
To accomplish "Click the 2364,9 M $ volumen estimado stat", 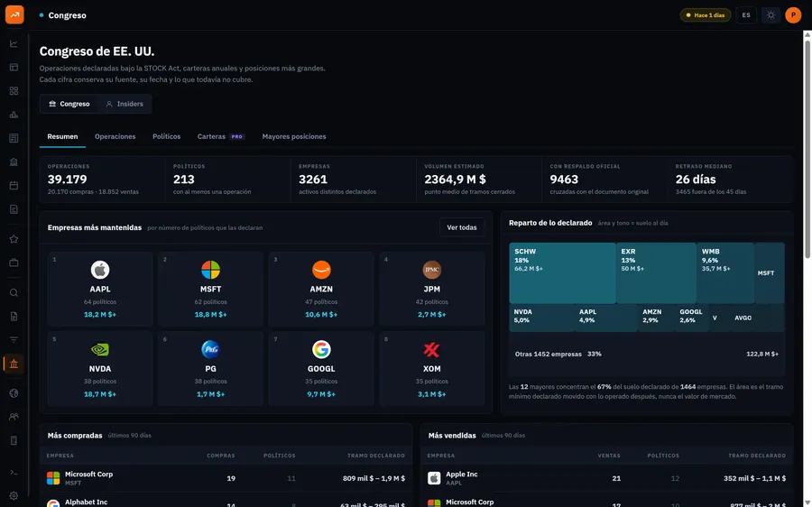I will pos(479,180).
